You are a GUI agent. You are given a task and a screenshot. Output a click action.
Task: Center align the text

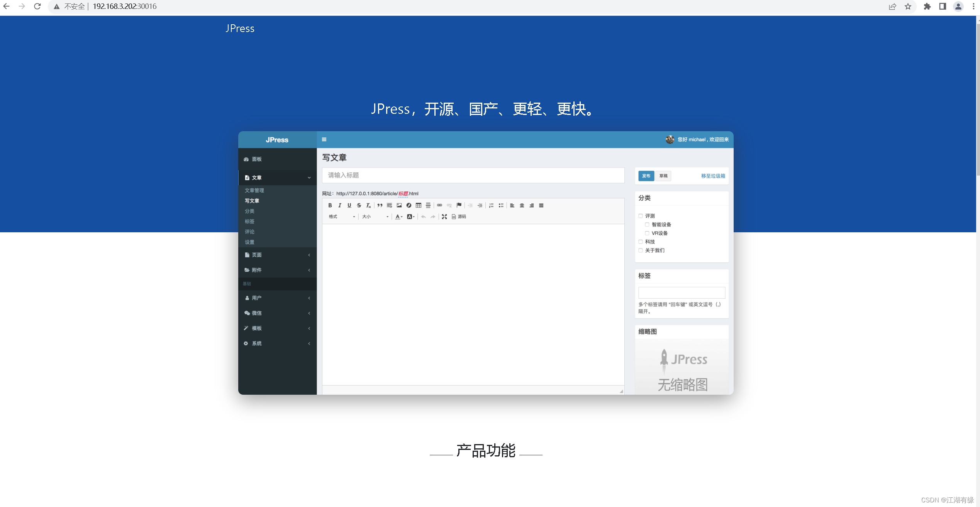(x=522, y=205)
